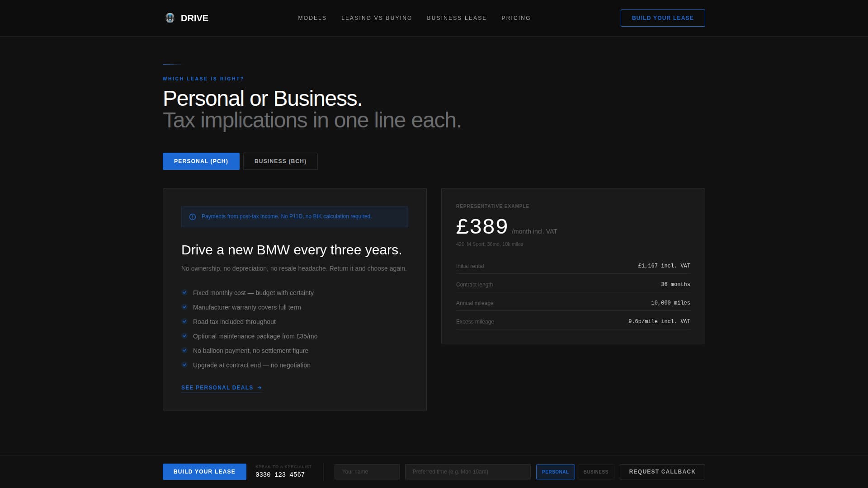The width and height of the screenshot is (868, 488).
Task: Focus the Your name input field
Action: 367,472
